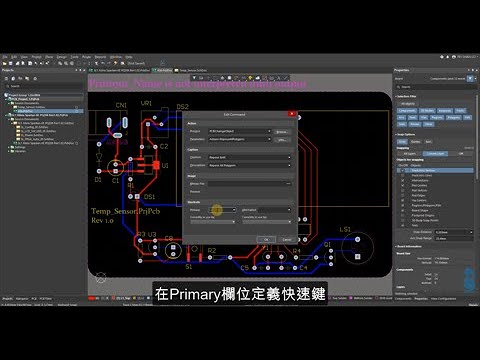Click the Info button beside Parameters
This screenshot has height=360, width=480.
click(282, 140)
